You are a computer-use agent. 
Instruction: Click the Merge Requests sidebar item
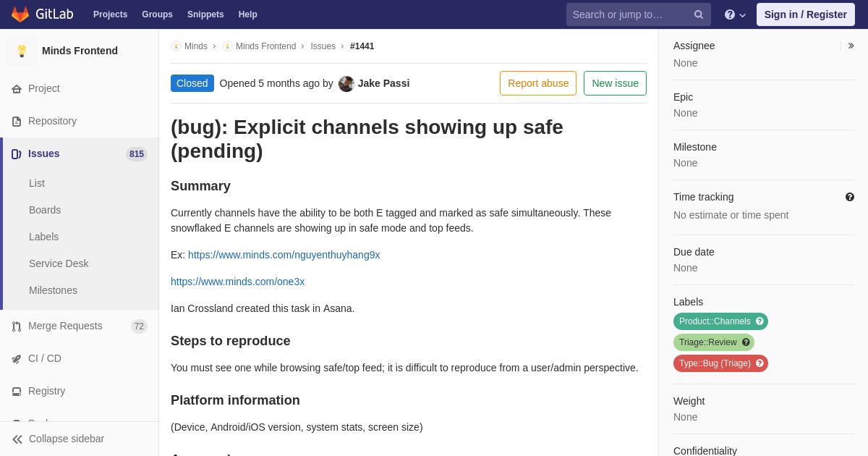coord(80,326)
